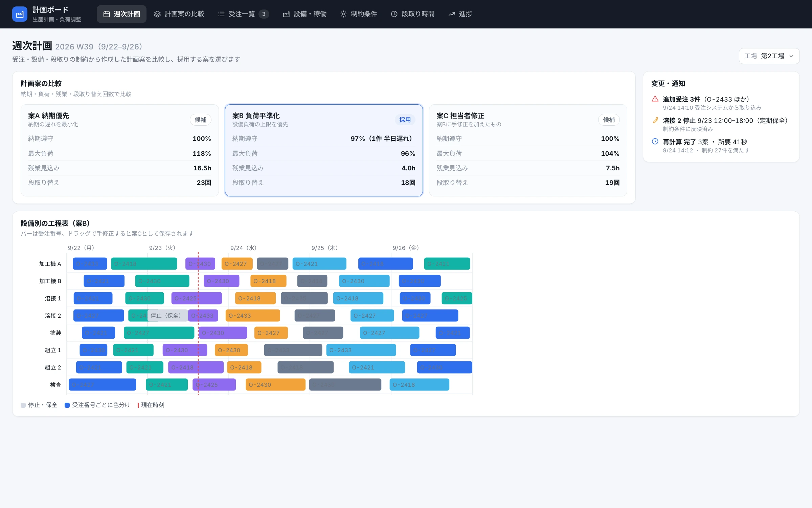
Task: Click the 候補 badge on 案C 担当者修正
Action: coord(609,120)
